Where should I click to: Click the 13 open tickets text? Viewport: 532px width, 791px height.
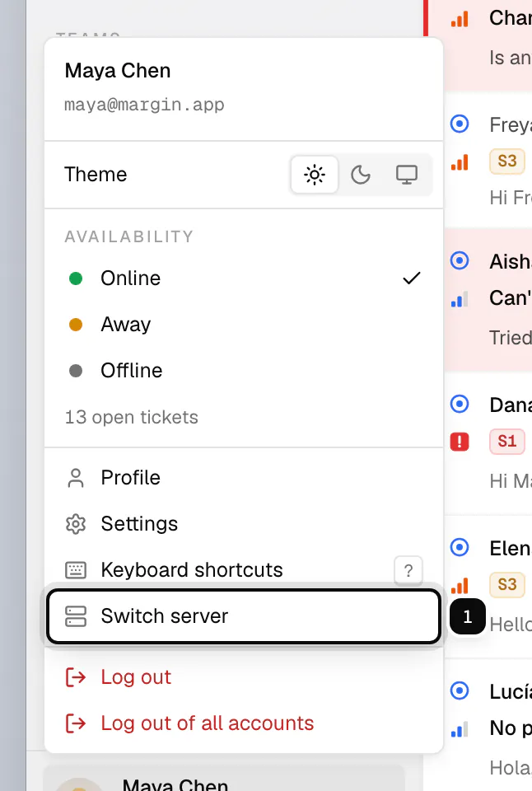tap(131, 418)
